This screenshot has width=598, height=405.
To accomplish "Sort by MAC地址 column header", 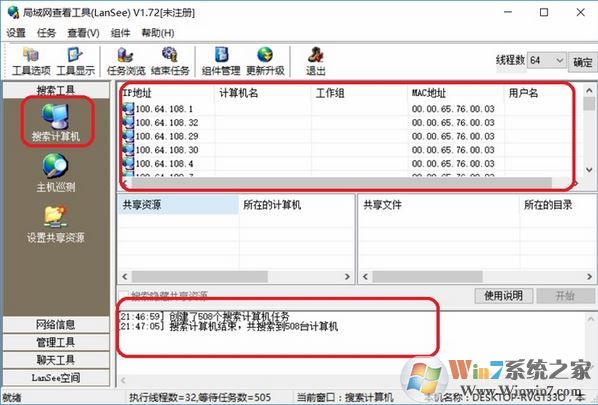I will pyautogui.click(x=456, y=93).
